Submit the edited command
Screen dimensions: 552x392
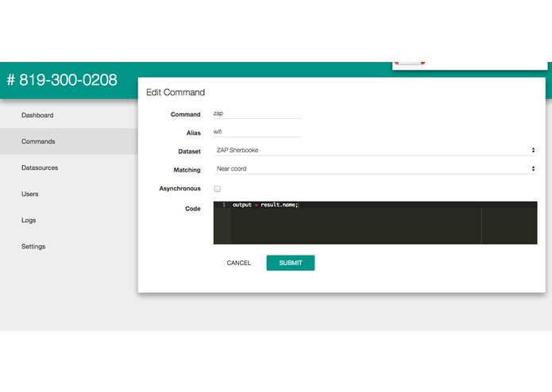coord(291,263)
